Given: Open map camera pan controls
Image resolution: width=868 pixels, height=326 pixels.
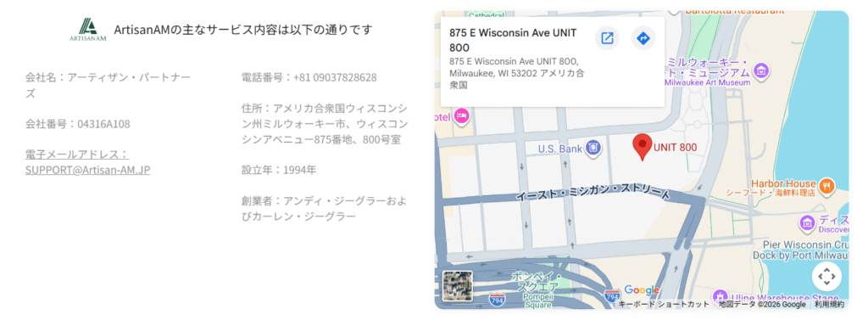Looking at the screenshot, I should point(826,276).
